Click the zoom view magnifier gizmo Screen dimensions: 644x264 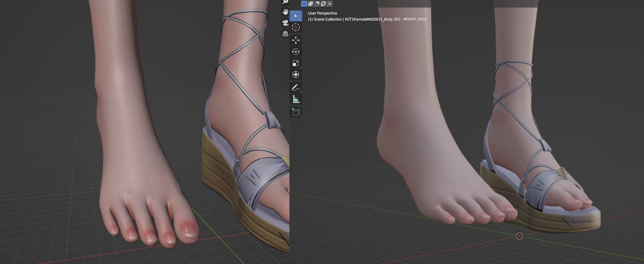click(285, 2)
